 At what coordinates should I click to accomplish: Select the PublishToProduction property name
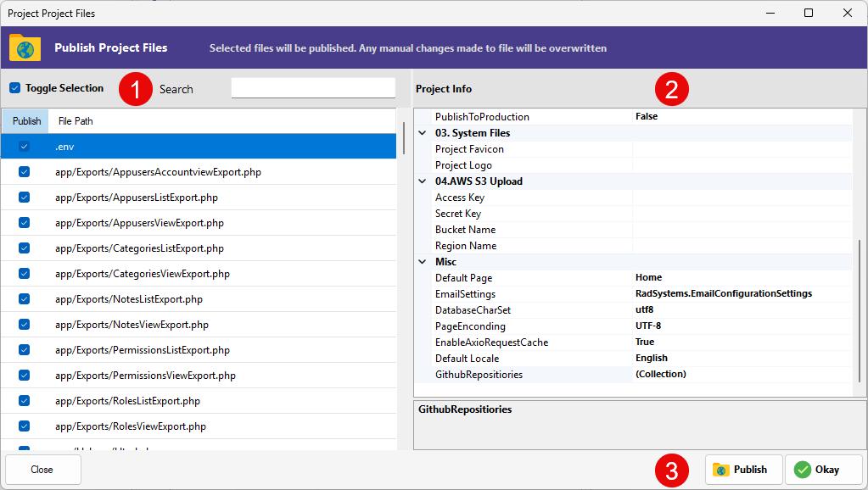pyautogui.click(x=482, y=117)
